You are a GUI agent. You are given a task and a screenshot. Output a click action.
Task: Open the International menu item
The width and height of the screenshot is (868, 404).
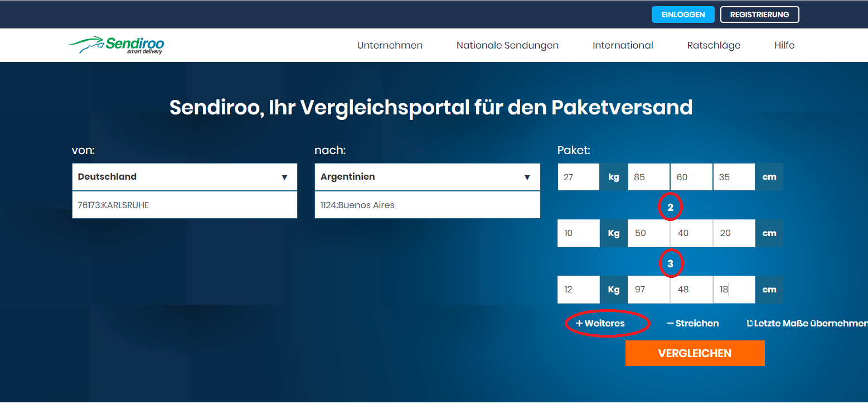(623, 45)
